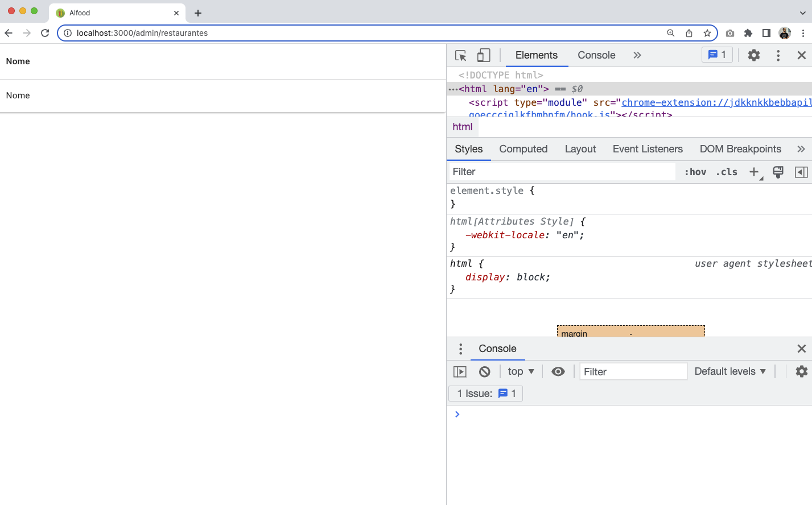
Task: Click the Styles filter input field
Action: [x=562, y=172]
